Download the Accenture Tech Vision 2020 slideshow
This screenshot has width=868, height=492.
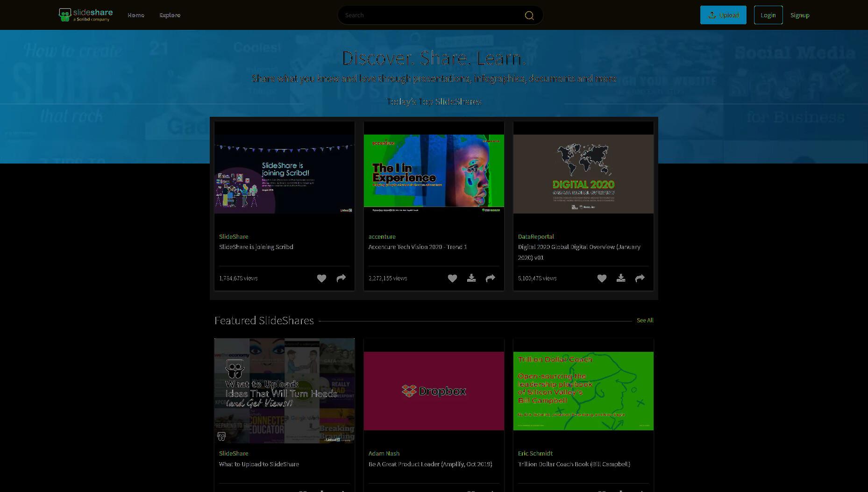[471, 278]
